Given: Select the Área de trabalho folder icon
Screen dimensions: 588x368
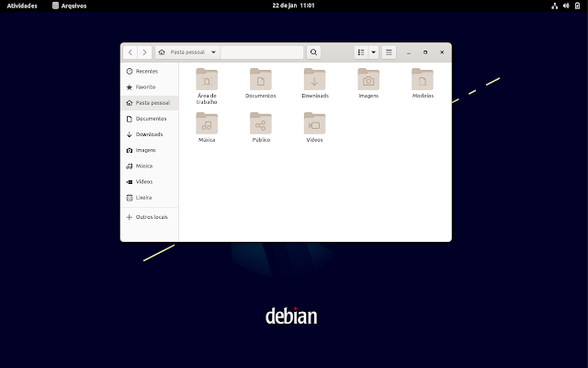Looking at the screenshot, I should click(207, 79).
